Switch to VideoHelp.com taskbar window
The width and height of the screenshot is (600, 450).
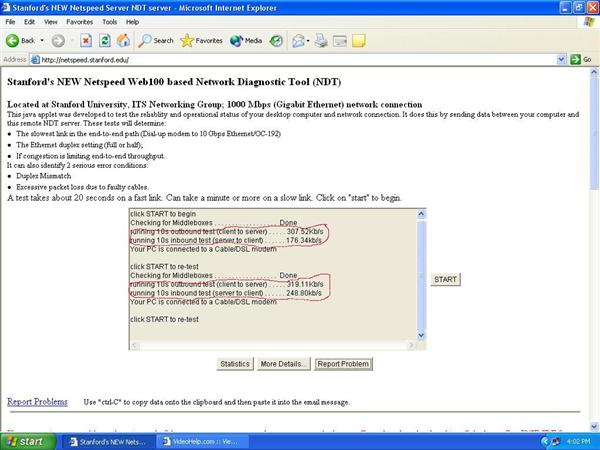(x=201, y=442)
